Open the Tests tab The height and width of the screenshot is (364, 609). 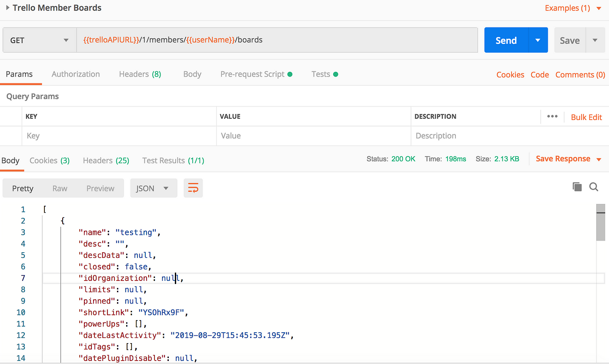325,74
